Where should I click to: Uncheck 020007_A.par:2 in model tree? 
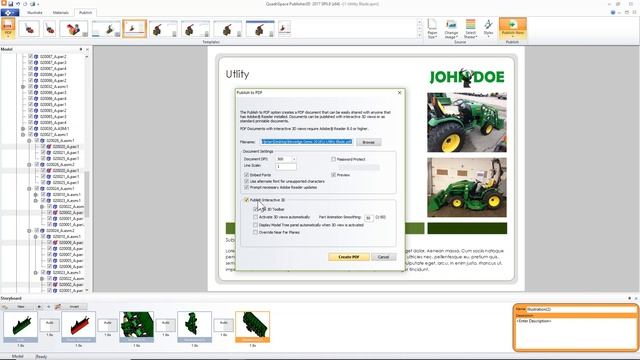[31, 57]
